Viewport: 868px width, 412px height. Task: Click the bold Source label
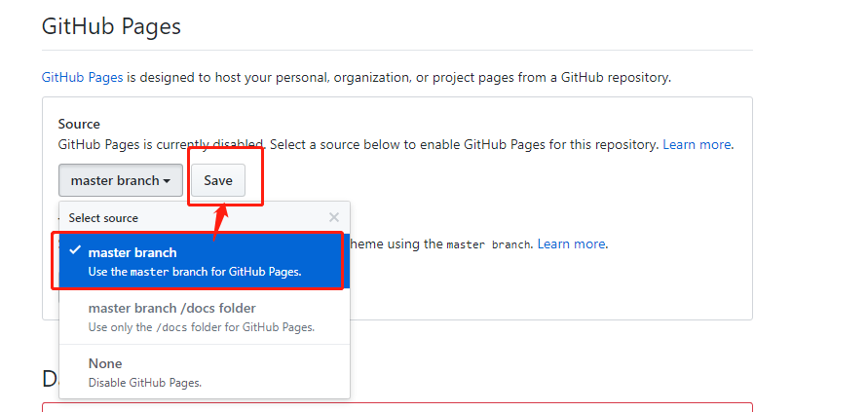pos(79,124)
